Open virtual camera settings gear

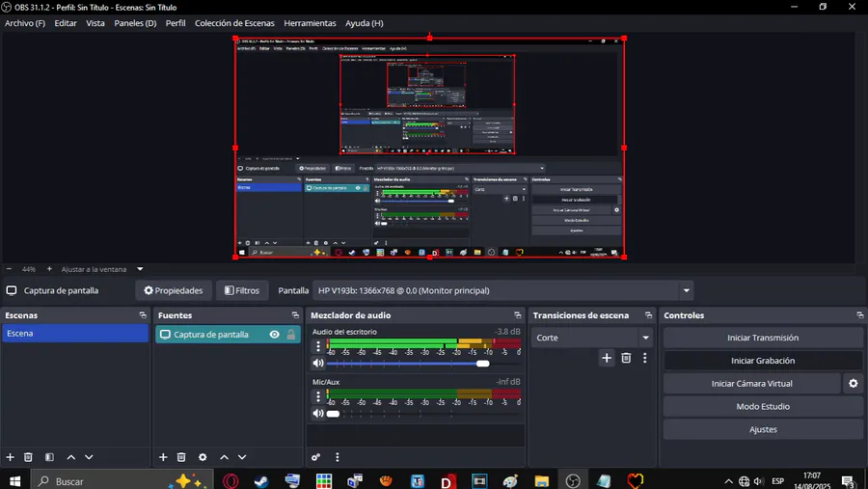[854, 383]
